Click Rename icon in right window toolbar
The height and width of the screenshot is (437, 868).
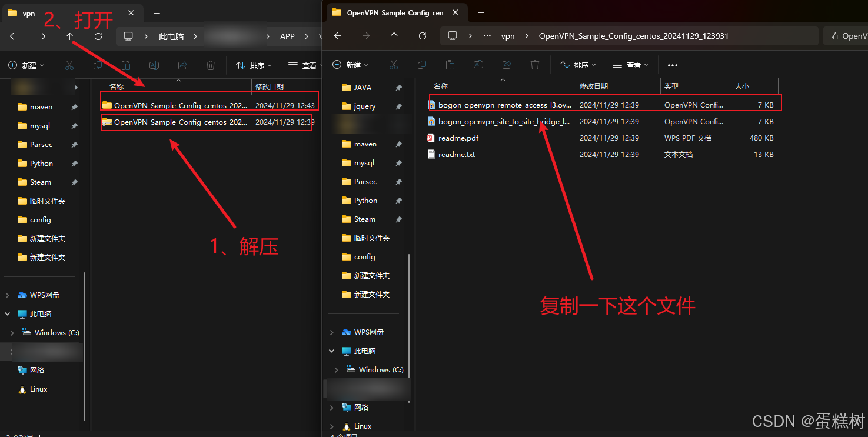[478, 65]
